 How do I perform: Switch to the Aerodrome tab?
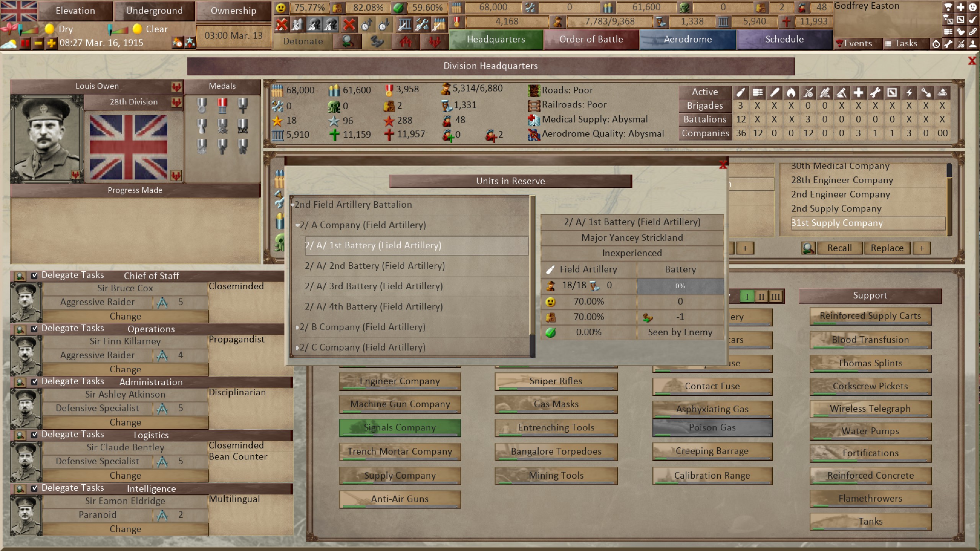688,39
